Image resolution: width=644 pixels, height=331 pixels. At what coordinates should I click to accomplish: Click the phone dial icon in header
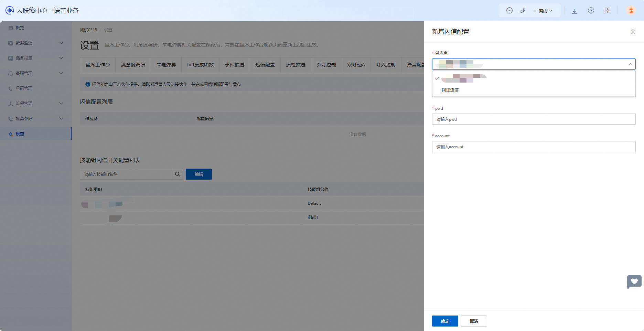click(523, 11)
